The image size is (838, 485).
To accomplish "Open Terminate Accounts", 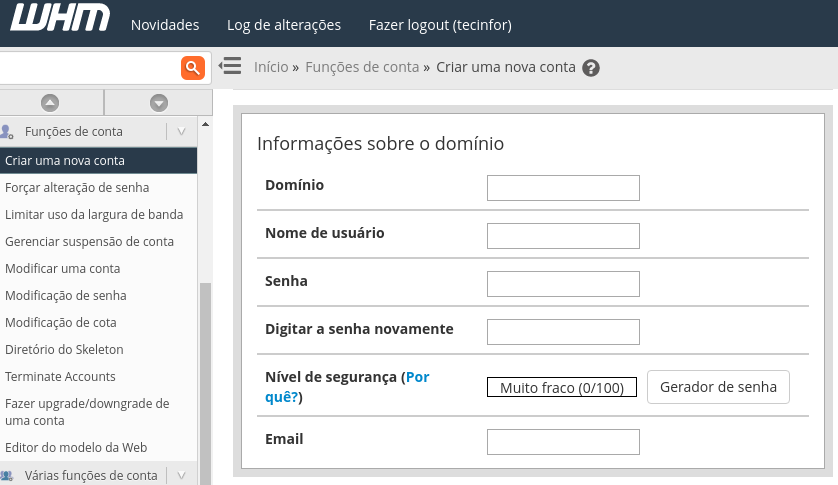I will [x=60, y=376].
